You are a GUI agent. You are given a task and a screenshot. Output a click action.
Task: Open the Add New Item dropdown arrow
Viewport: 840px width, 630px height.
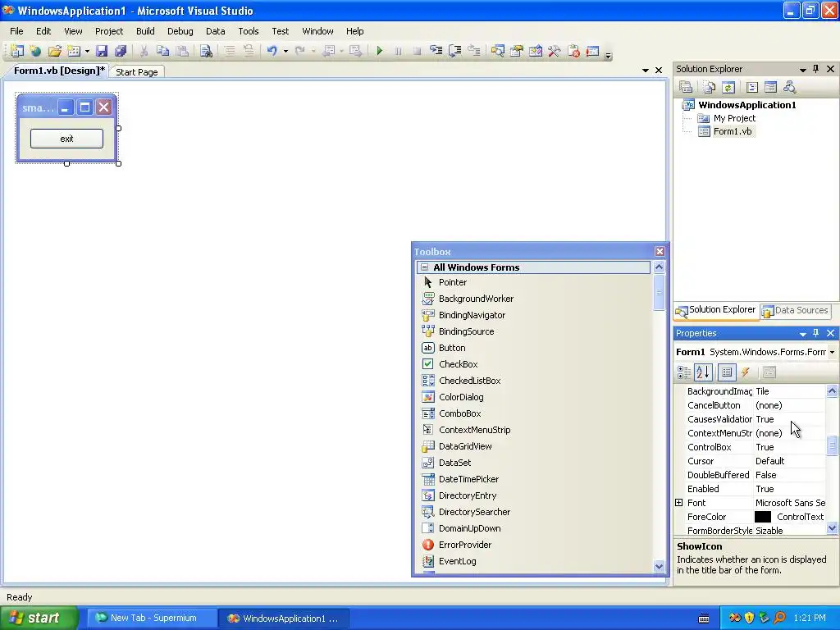(87, 51)
